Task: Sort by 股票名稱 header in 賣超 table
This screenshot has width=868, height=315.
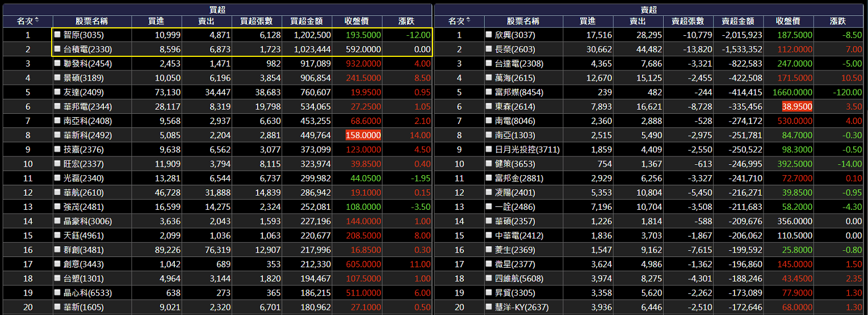Action: coord(523,21)
